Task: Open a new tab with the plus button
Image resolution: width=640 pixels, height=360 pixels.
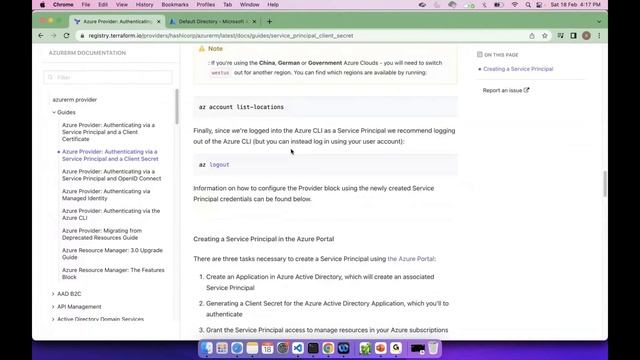Action: tap(269, 21)
